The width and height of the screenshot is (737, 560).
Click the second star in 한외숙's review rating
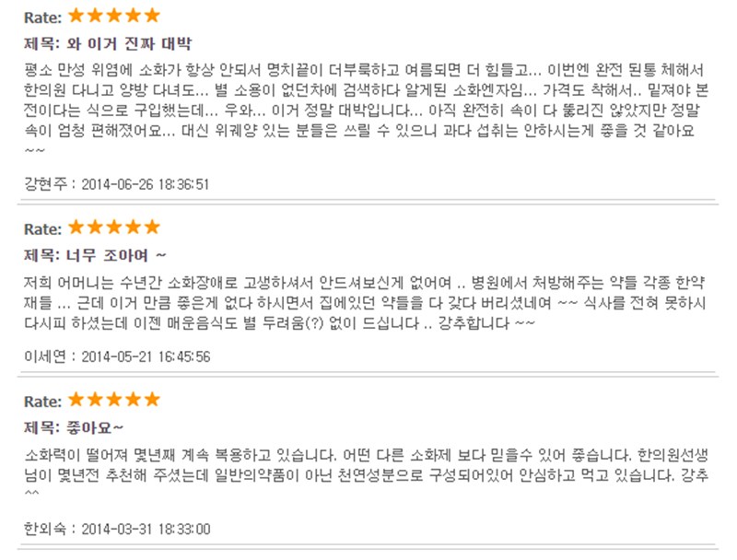pyautogui.click(x=95, y=400)
